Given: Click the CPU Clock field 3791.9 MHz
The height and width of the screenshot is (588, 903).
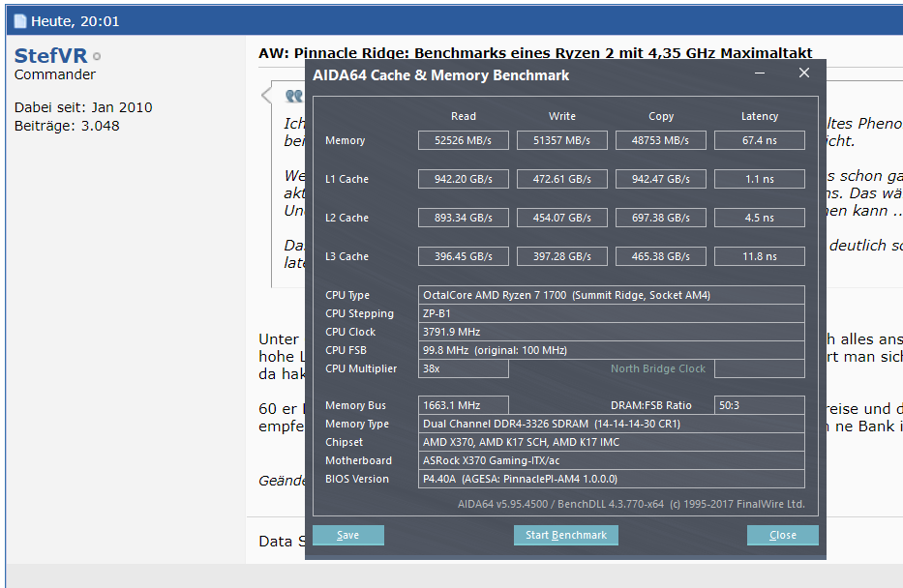Looking at the screenshot, I should pos(611,332).
